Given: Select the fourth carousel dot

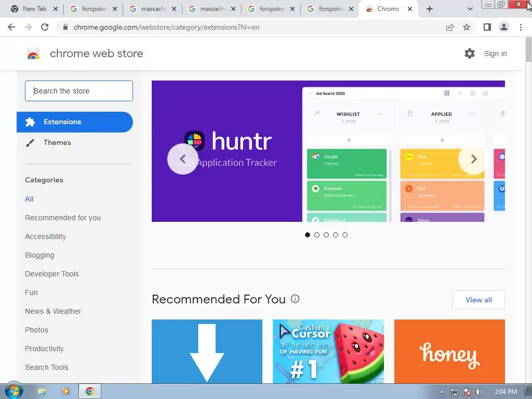Looking at the screenshot, I should coord(336,235).
